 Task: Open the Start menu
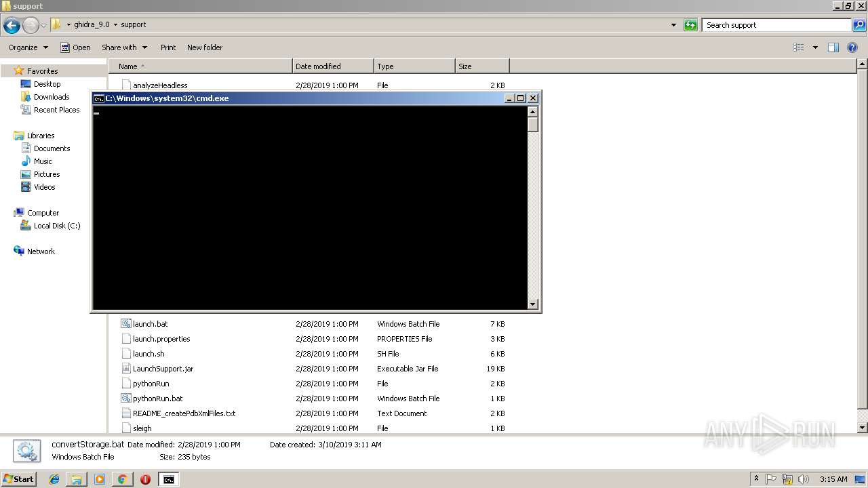(18, 479)
